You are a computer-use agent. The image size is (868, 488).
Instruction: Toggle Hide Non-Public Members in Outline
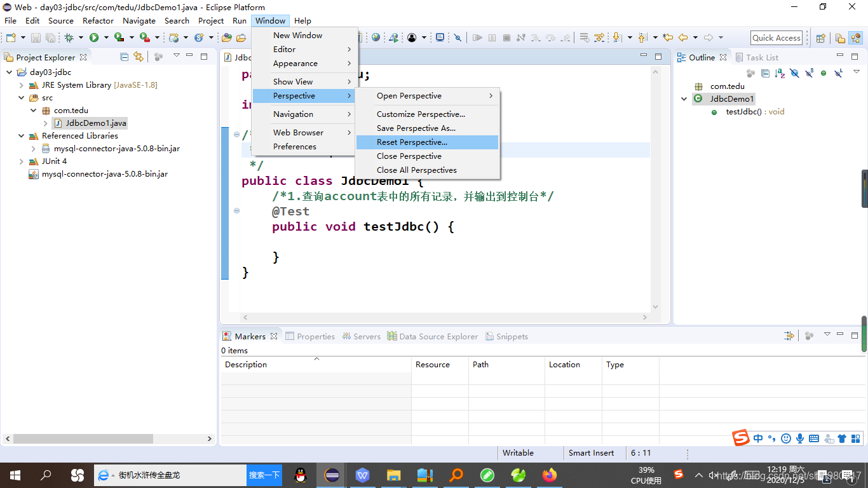(824, 73)
